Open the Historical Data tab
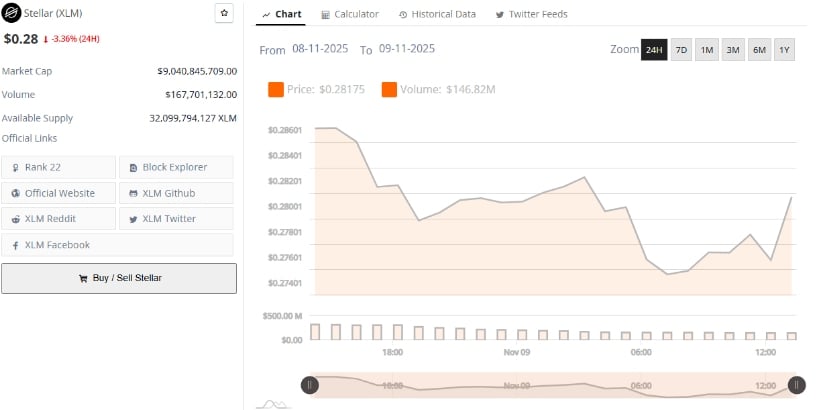 (x=437, y=14)
